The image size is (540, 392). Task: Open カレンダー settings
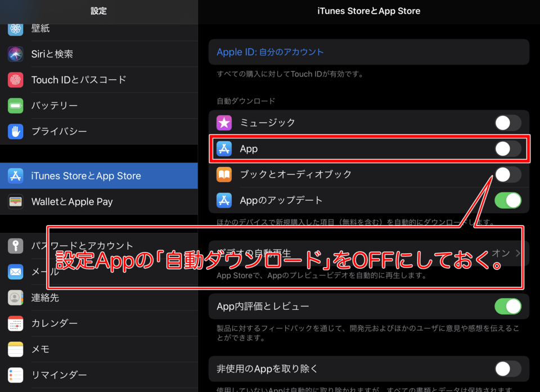[x=99, y=323]
